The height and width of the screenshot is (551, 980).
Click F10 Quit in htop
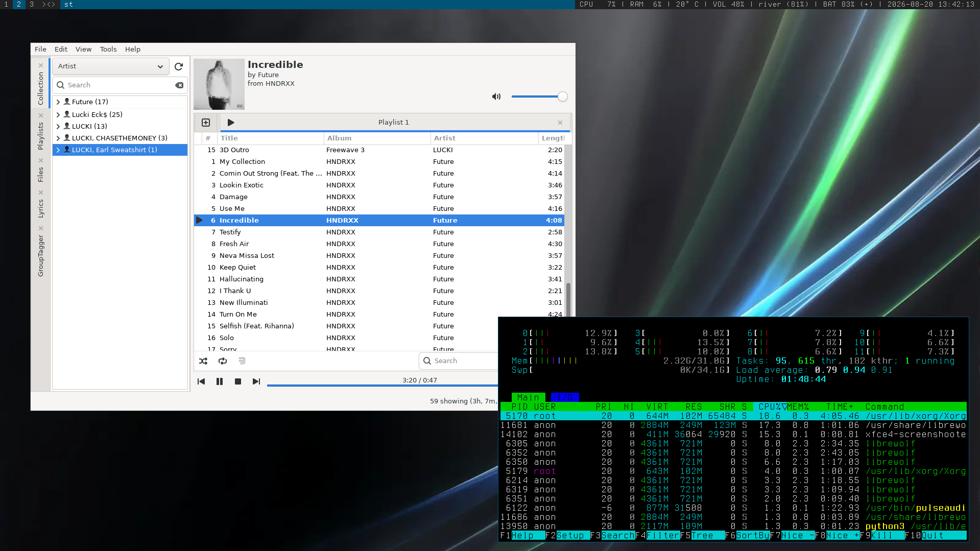point(935,536)
